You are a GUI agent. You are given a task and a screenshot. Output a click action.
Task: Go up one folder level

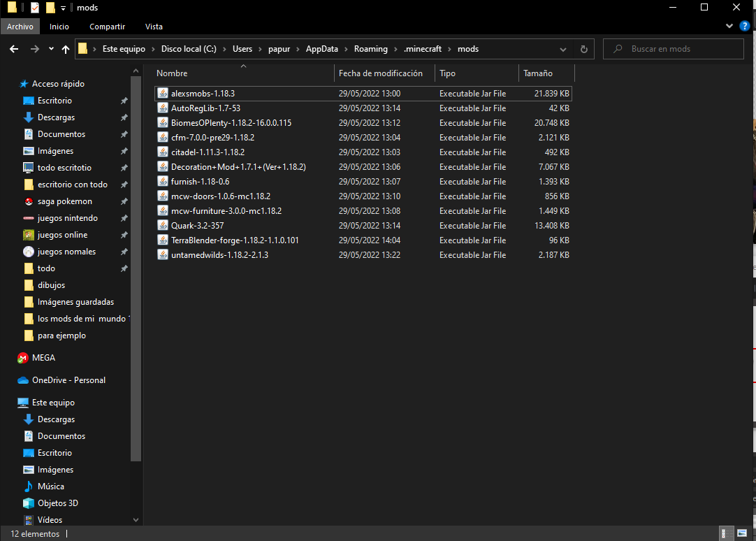pyautogui.click(x=66, y=49)
